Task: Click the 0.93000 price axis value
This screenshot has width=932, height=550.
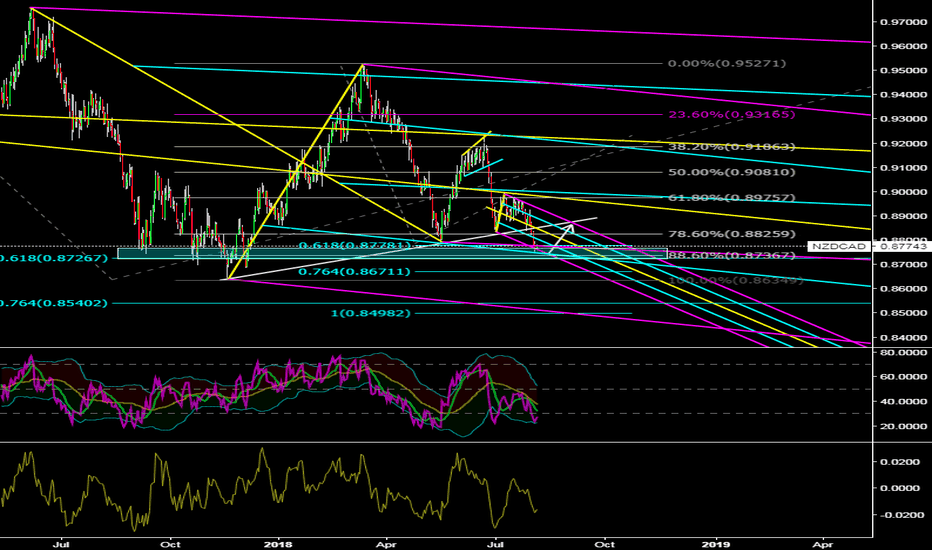Action: 903,120
